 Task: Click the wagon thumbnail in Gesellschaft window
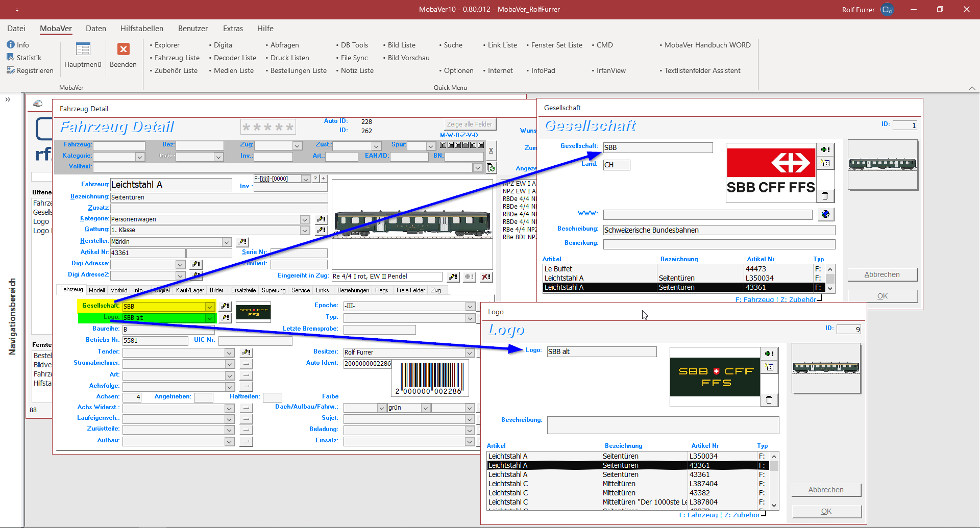coord(883,165)
